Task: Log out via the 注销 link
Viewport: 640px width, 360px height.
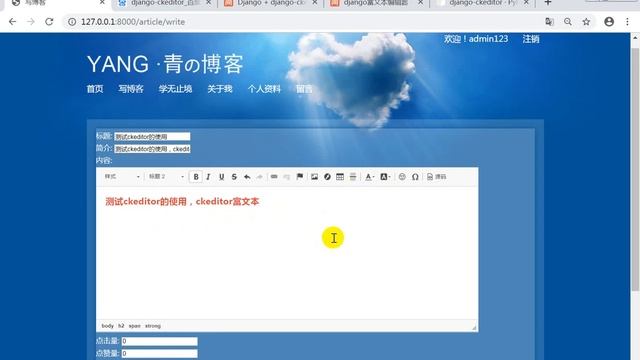Action: tap(531, 39)
